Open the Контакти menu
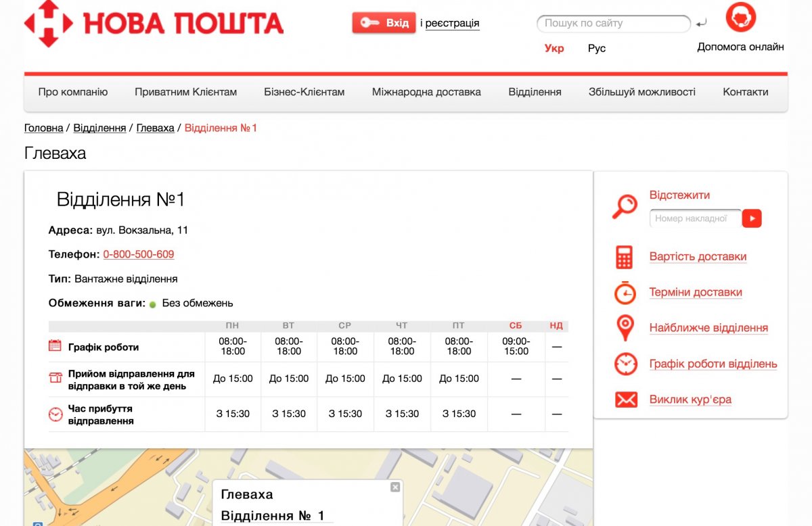Screen dimensions: 812x526 coord(746,92)
